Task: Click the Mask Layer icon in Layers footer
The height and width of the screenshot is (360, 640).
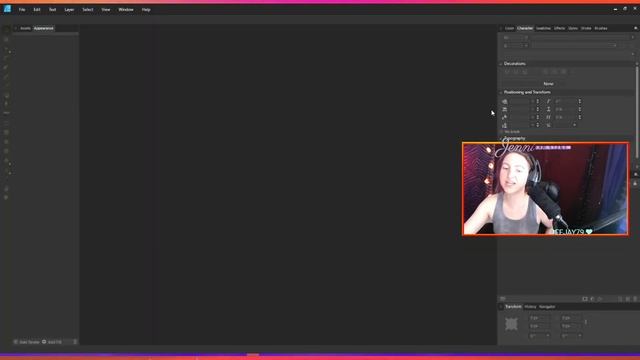Action: pyautogui.click(x=585, y=299)
